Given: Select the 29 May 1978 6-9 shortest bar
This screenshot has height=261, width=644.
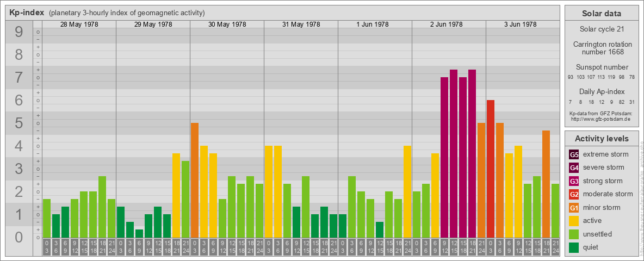Looking at the screenshot, I should [139, 233].
